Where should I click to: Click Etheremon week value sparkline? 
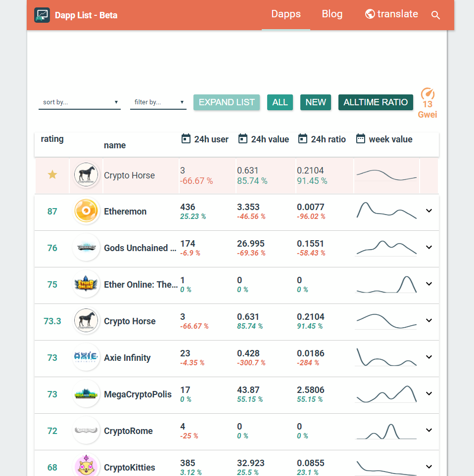click(386, 211)
